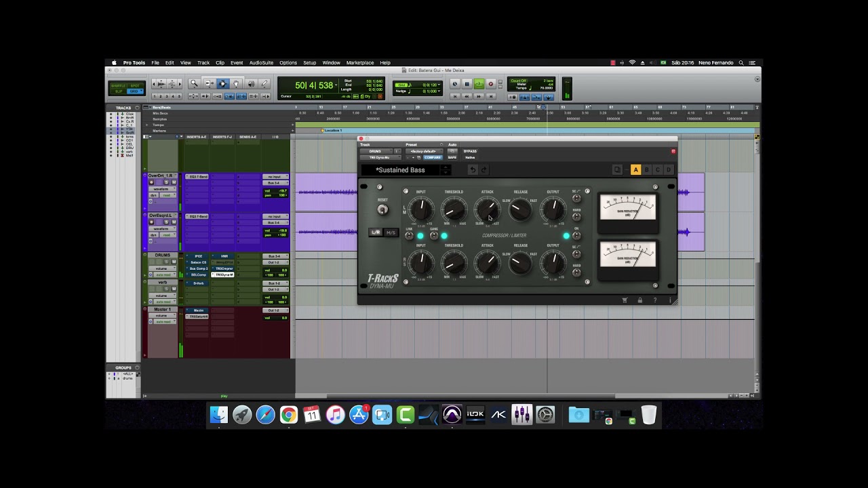Image resolution: width=868 pixels, height=488 pixels.
Task: Open Launchpad rocket in the Dock
Action: click(242, 414)
